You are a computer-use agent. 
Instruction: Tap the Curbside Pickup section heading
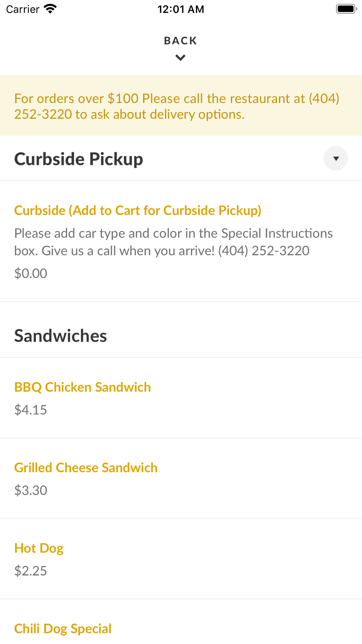[79, 159]
